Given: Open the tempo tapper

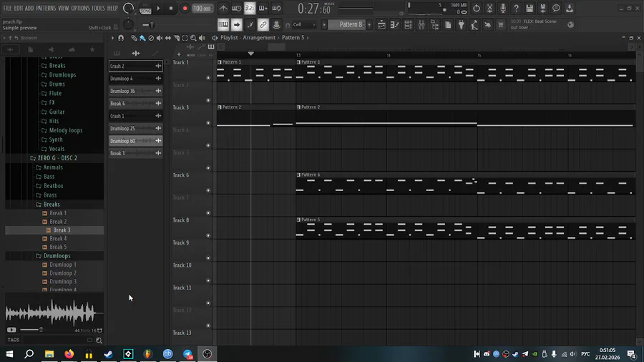Looking at the screenshot, I should (474, 24).
